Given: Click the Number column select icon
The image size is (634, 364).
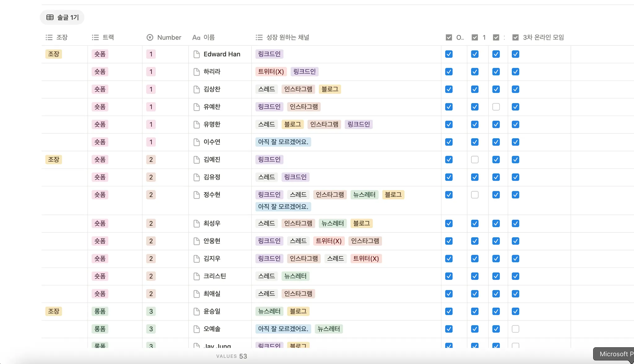Looking at the screenshot, I should tap(150, 37).
